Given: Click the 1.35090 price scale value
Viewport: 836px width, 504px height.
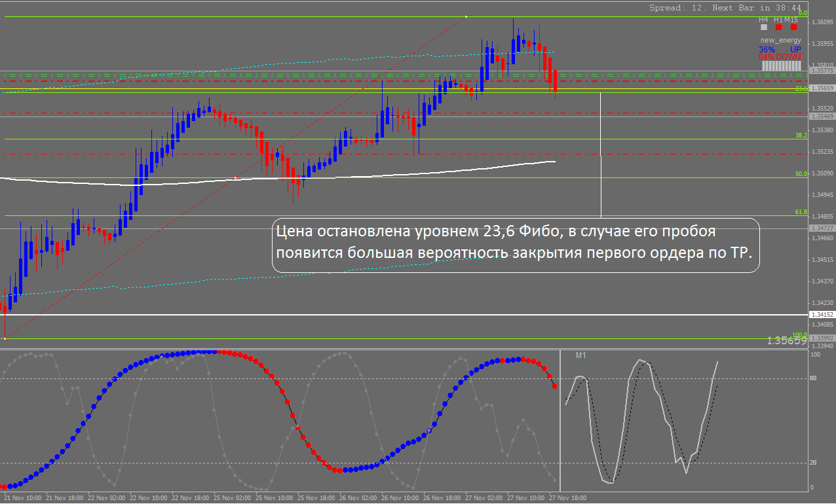Looking at the screenshot, I should click(822, 173).
